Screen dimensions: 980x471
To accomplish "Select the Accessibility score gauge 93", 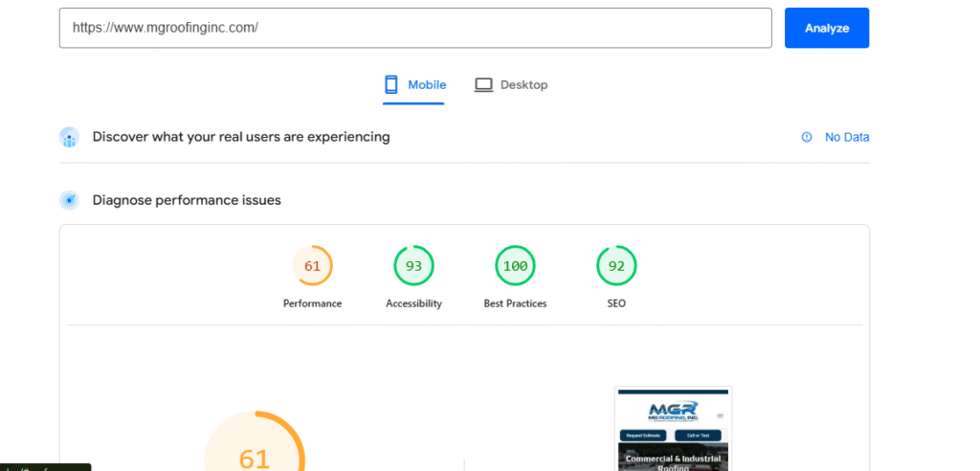I will pyautogui.click(x=413, y=266).
